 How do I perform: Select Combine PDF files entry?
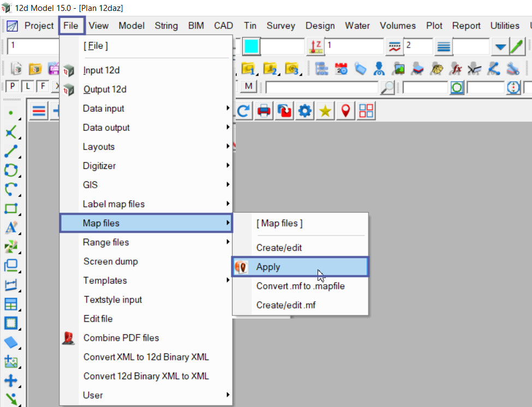(146, 338)
